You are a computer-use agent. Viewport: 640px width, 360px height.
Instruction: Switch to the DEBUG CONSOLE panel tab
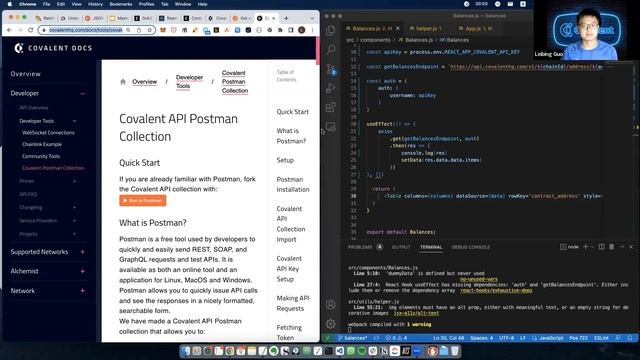[471, 247]
